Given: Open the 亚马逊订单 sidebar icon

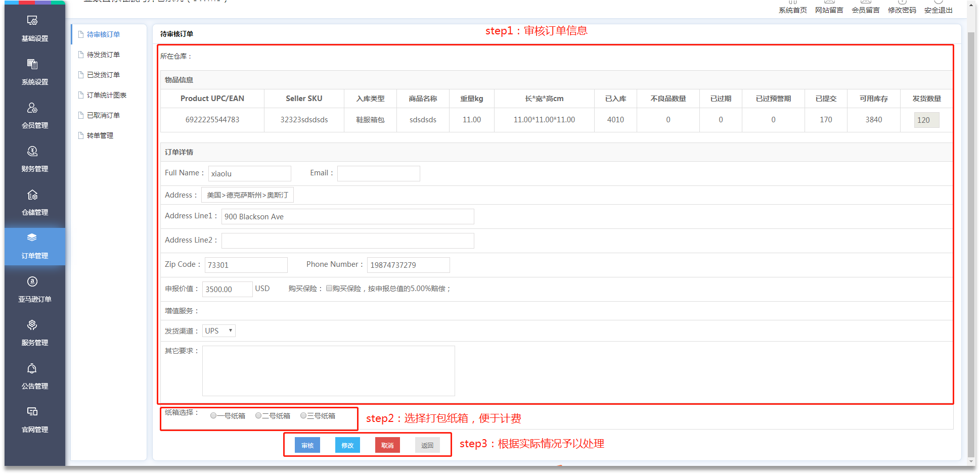Looking at the screenshot, I should click(32, 281).
